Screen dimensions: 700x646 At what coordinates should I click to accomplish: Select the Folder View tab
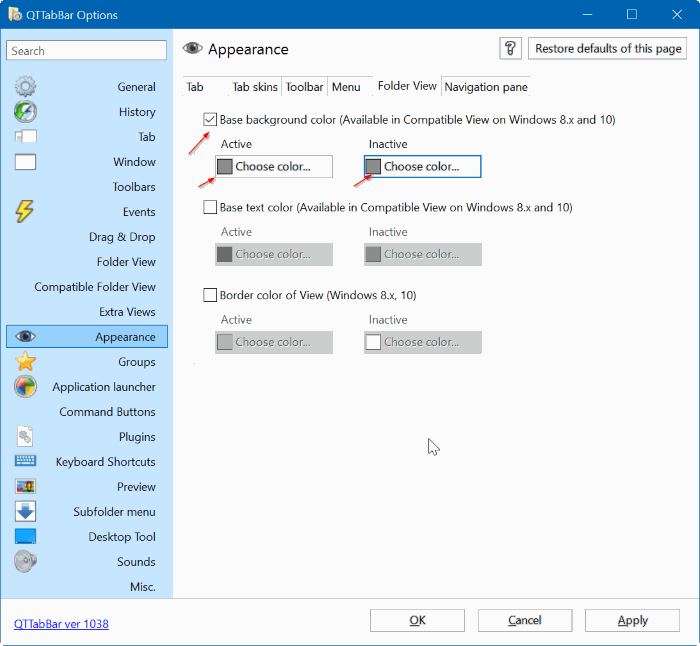tap(407, 86)
